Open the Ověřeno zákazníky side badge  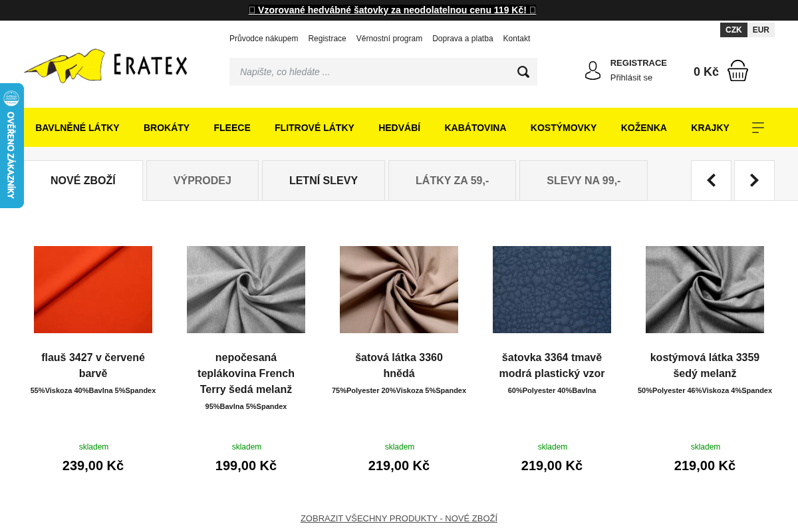tap(11, 146)
